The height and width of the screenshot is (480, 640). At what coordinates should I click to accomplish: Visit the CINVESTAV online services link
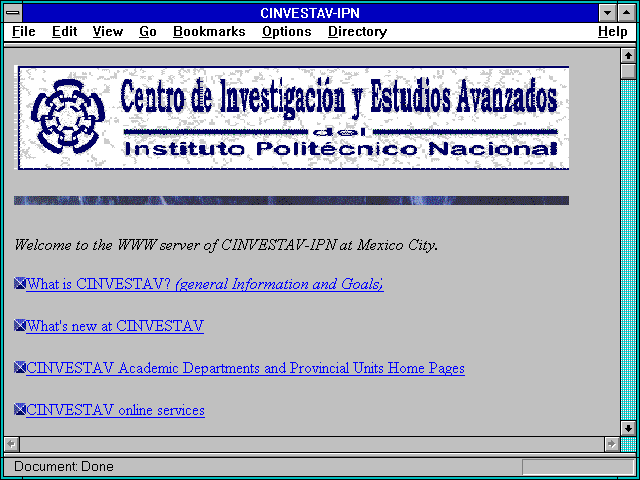point(115,410)
